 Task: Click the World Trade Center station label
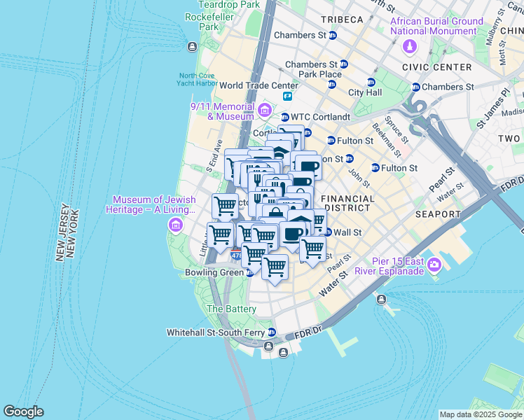point(258,85)
